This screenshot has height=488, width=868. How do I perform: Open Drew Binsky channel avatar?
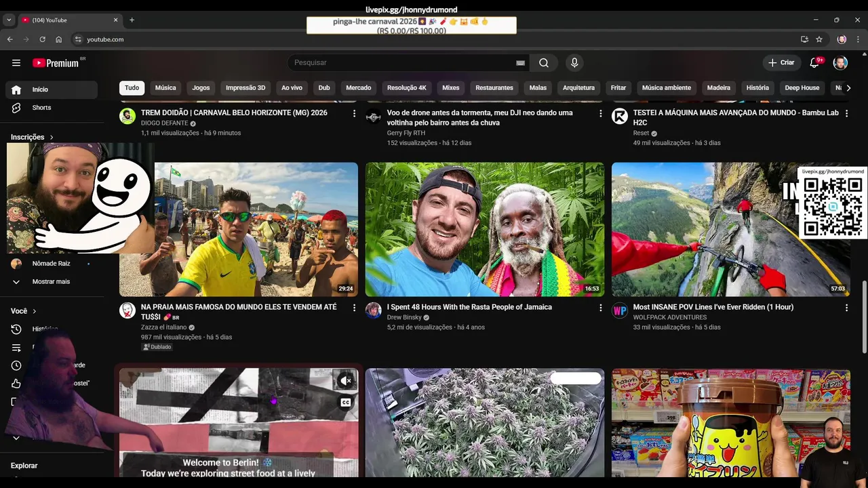click(374, 310)
